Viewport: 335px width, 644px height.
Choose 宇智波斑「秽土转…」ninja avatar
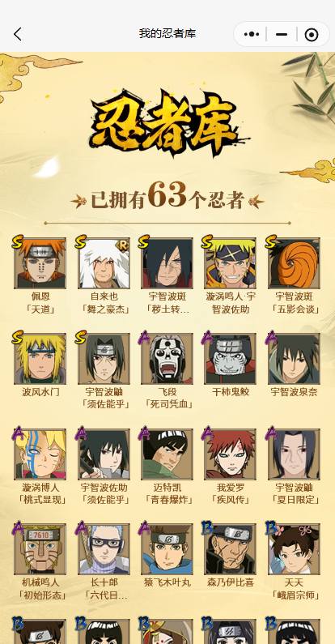click(167, 263)
